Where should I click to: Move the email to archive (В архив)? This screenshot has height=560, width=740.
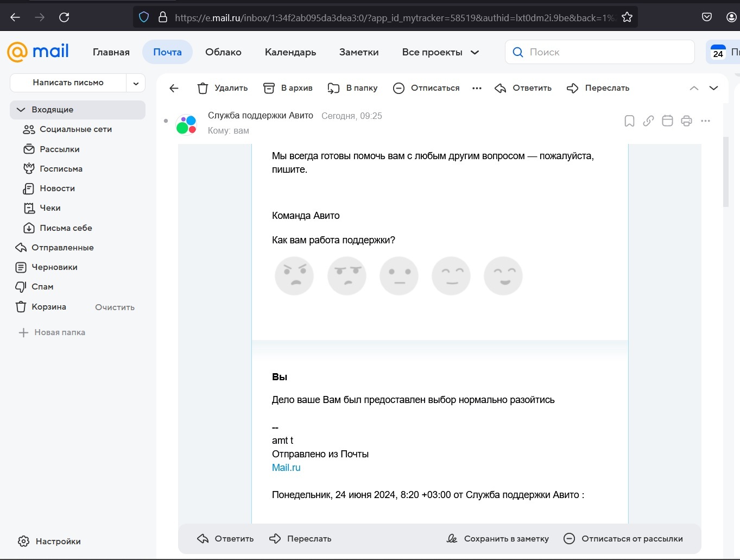coord(288,88)
